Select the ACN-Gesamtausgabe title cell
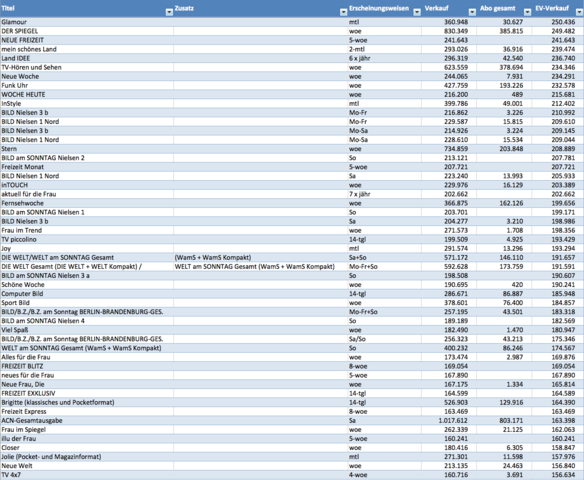 point(87,421)
